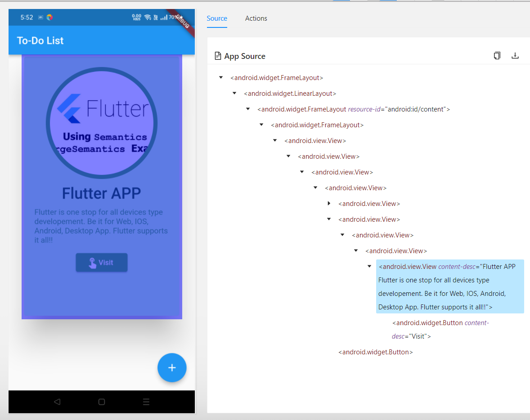The height and width of the screenshot is (420, 530).
Task: Click the document icon beside App Source
Action: pos(218,56)
